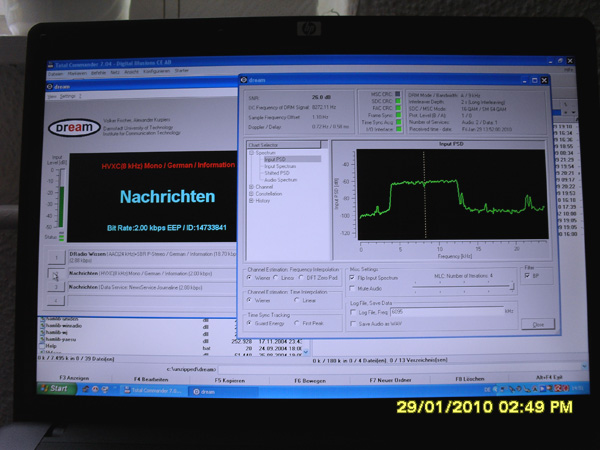Open Netz menu in Total Commander

pyautogui.click(x=115, y=72)
